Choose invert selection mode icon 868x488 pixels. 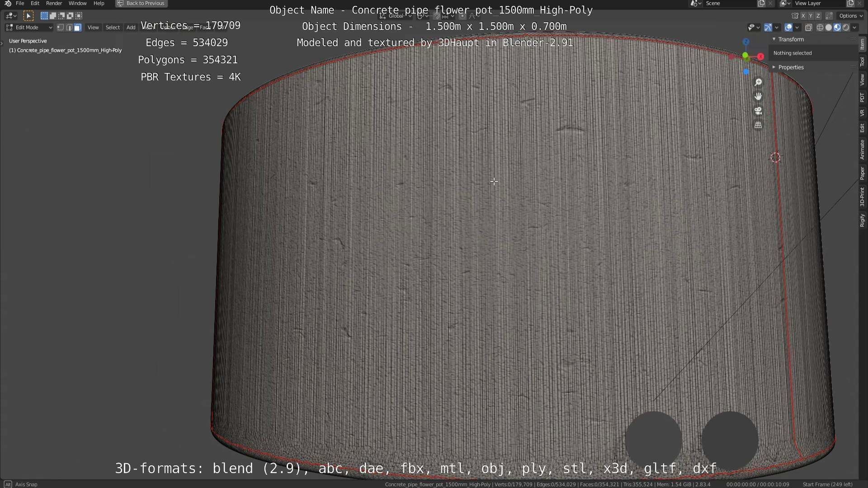[x=70, y=16]
